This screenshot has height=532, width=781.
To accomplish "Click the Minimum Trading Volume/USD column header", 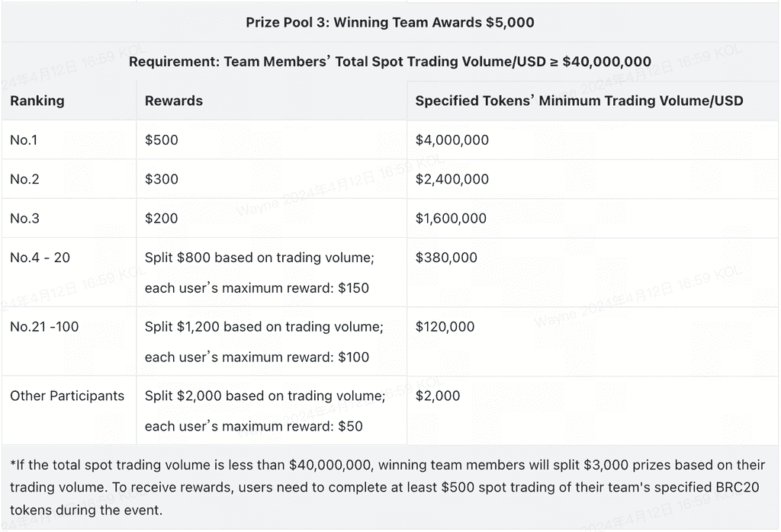I will [579, 101].
